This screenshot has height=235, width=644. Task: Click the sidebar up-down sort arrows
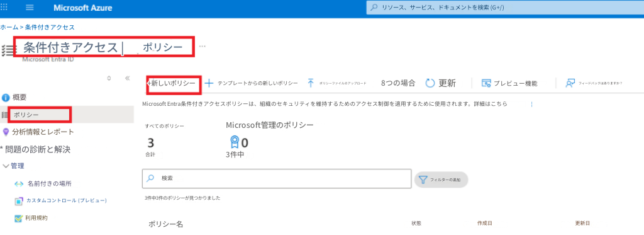point(109,78)
